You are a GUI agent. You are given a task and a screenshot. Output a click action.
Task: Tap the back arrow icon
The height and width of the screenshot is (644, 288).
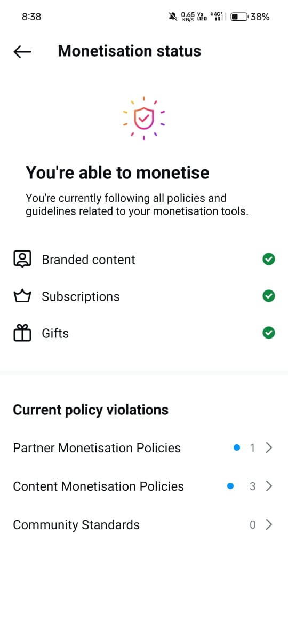pyautogui.click(x=22, y=51)
